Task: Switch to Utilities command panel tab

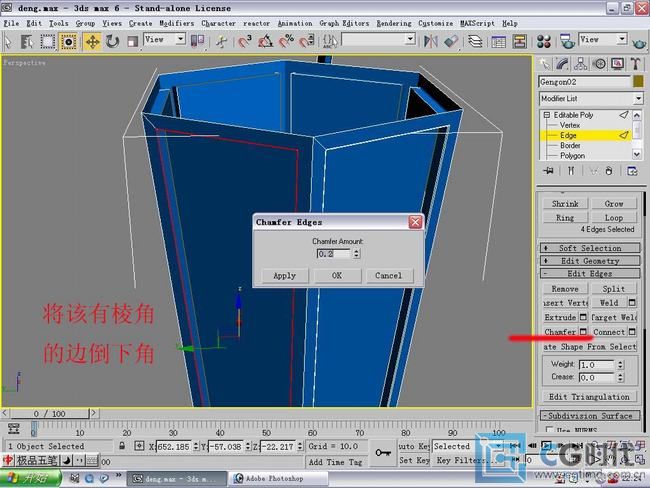Action: pyautogui.click(x=635, y=64)
